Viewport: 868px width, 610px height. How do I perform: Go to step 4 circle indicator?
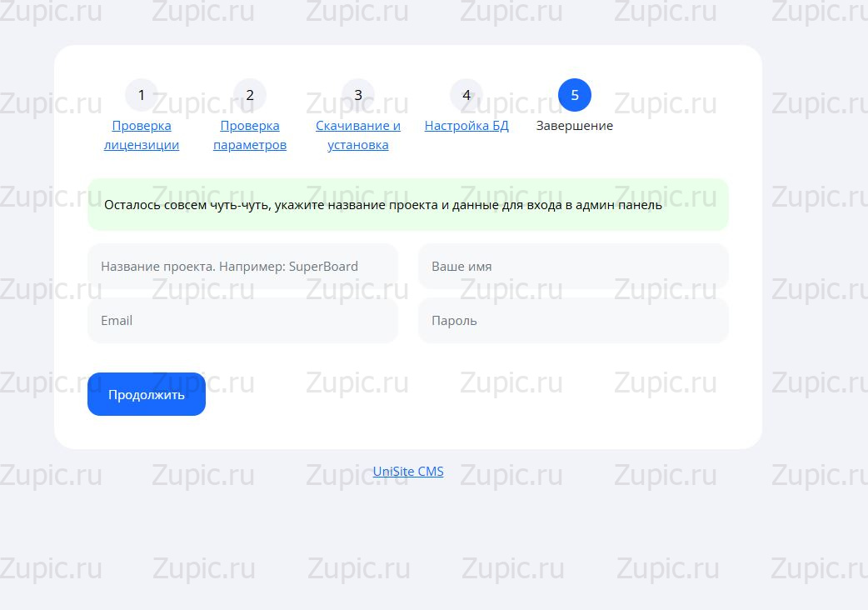coord(466,95)
